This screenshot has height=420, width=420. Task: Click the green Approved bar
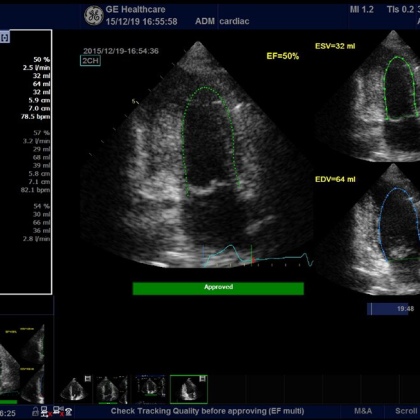click(218, 288)
